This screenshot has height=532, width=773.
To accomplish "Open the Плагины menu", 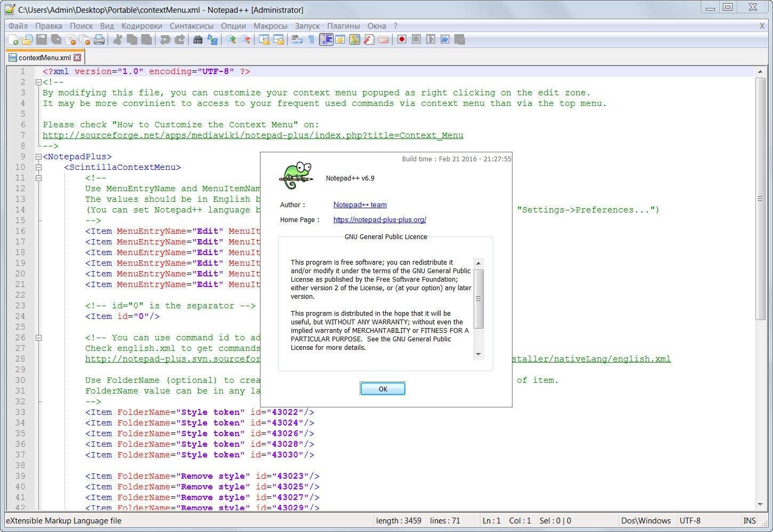I will [343, 26].
